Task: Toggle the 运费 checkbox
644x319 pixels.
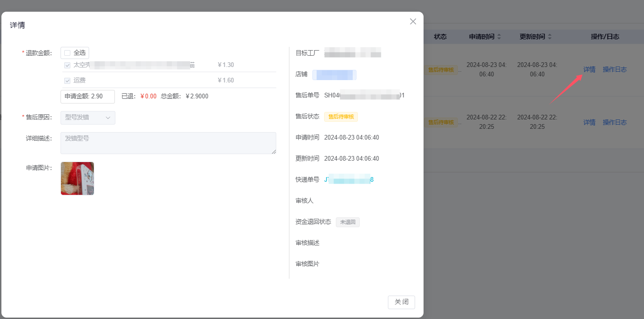Action: [68, 81]
